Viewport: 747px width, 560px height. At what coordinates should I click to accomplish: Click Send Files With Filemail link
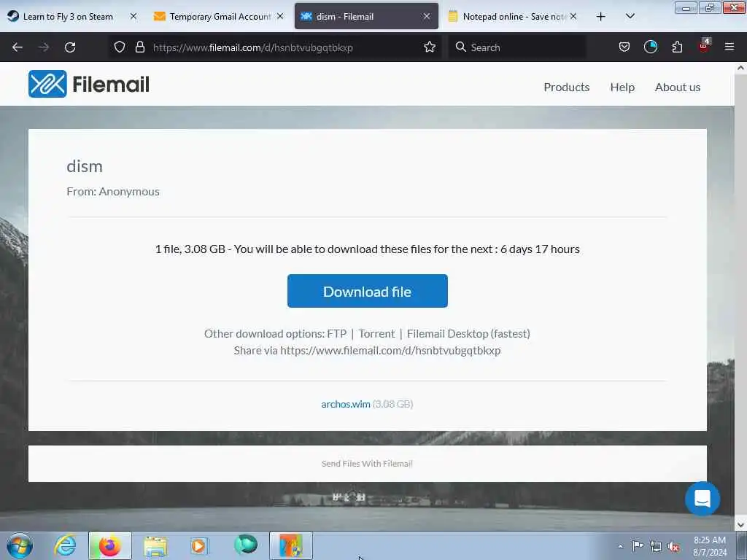pos(367,464)
